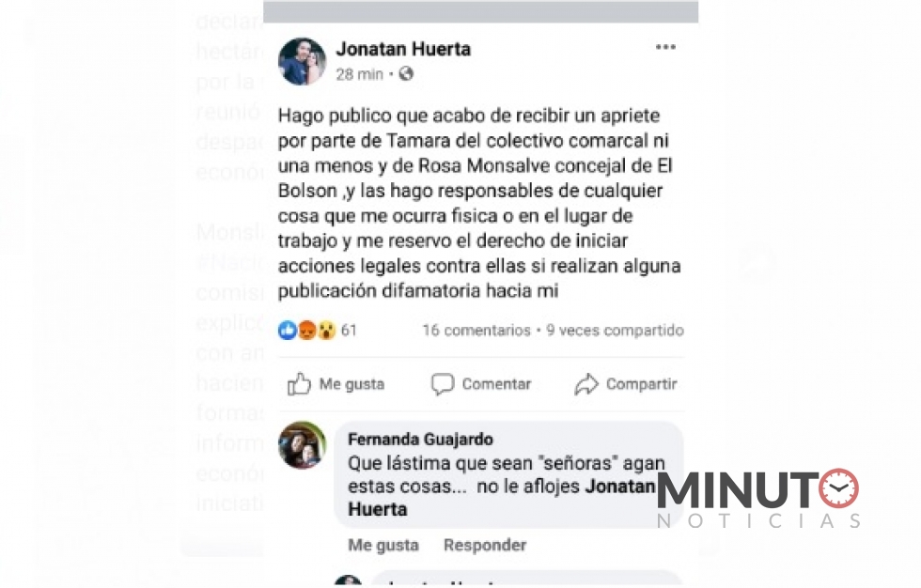Open the three-dot post options menu
This screenshot has height=588, width=921.
coord(665,47)
